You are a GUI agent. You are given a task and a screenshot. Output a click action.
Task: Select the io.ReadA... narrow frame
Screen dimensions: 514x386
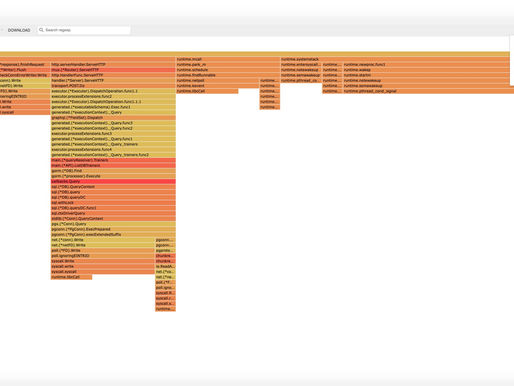(165, 267)
